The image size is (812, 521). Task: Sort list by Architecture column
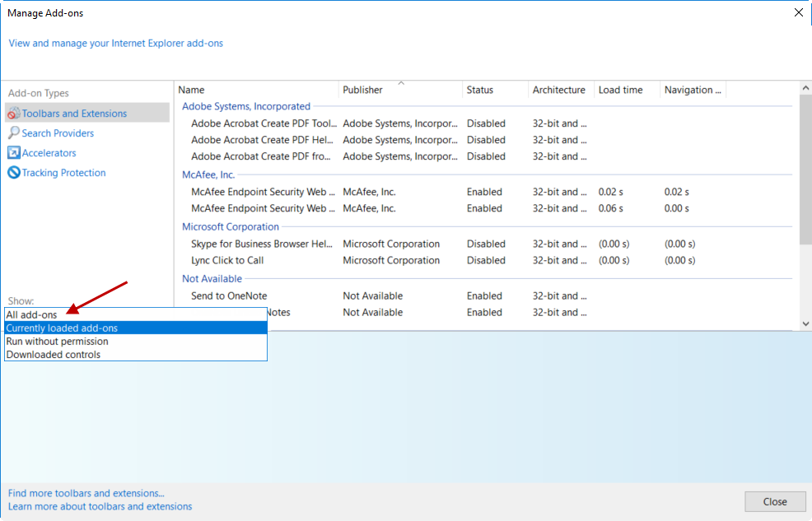pos(561,90)
